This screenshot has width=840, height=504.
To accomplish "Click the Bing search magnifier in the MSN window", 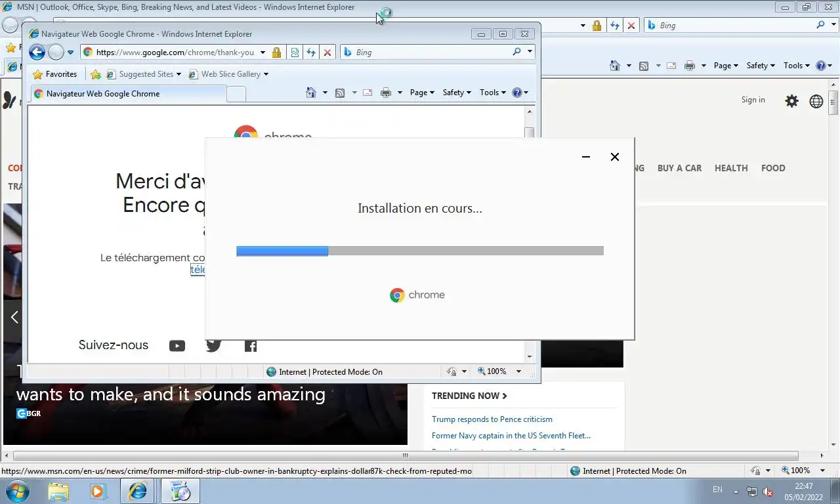I will pos(820,25).
